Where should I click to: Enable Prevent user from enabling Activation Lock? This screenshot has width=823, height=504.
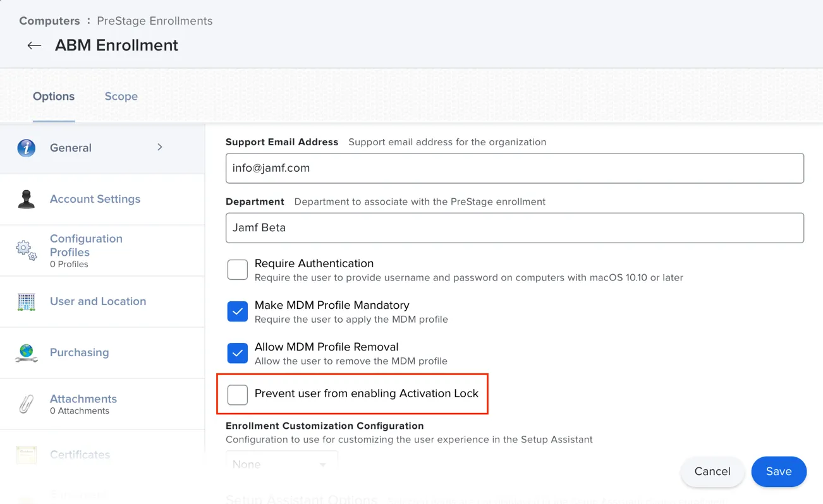[x=237, y=395]
